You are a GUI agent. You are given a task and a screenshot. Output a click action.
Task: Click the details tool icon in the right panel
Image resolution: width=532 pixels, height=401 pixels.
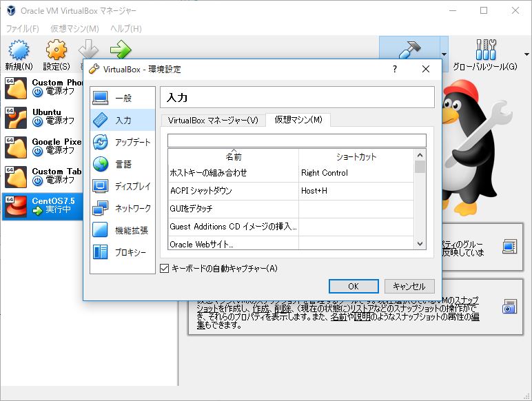510,247
